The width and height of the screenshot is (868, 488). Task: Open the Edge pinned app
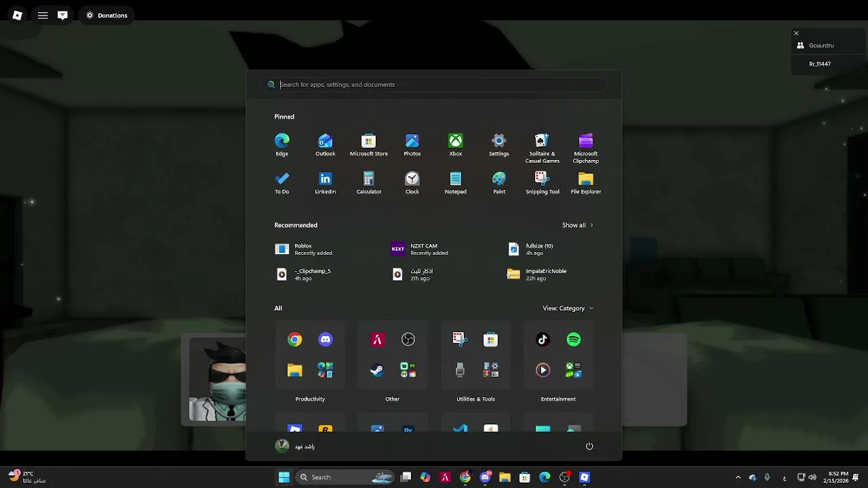(x=282, y=145)
